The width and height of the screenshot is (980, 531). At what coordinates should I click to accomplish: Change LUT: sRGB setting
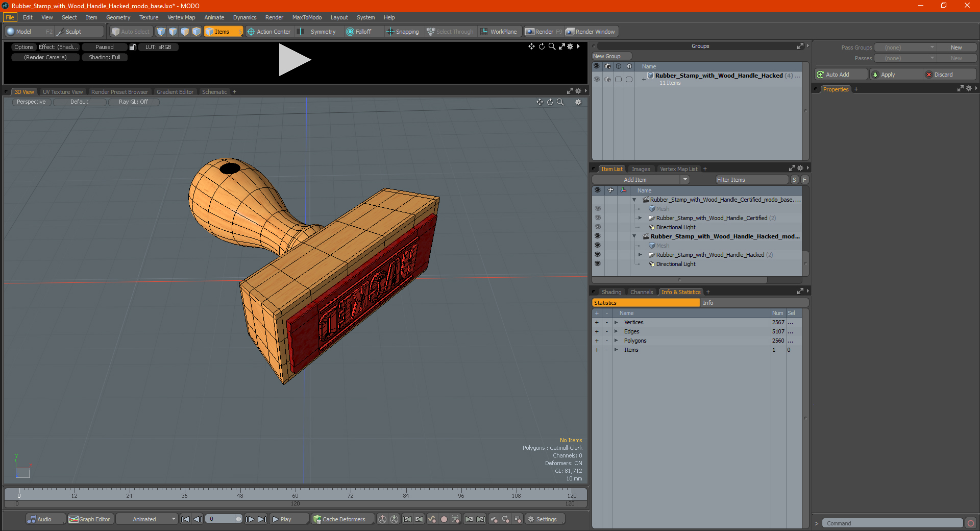click(x=158, y=47)
